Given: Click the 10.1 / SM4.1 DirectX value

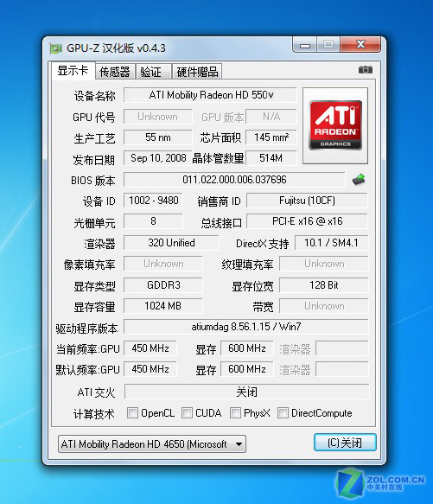Looking at the screenshot, I should coord(331,243).
